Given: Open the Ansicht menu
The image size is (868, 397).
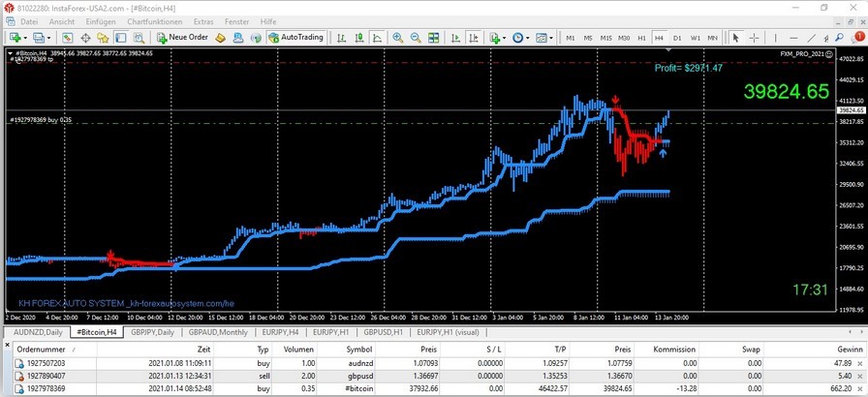Looking at the screenshot, I should pyautogui.click(x=61, y=21).
